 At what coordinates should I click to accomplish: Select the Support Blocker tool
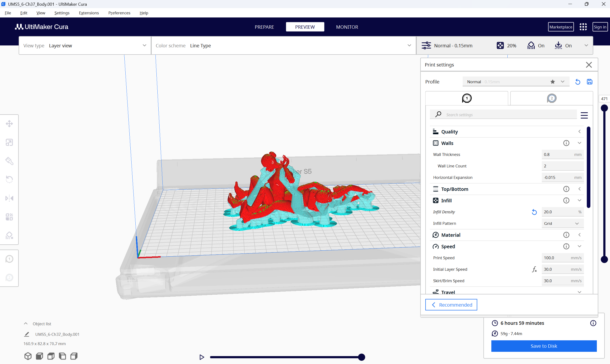[9, 236]
